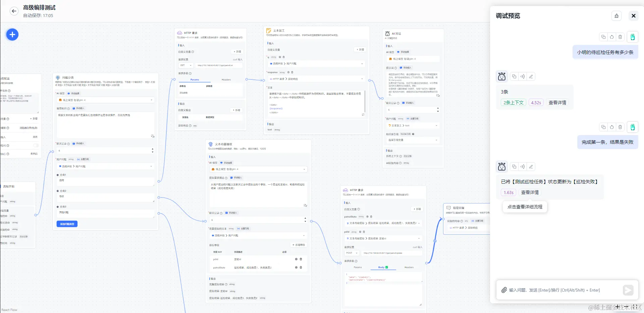Click the 1.63s timing tag
The height and width of the screenshot is (313, 644).
[x=508, y=193]
